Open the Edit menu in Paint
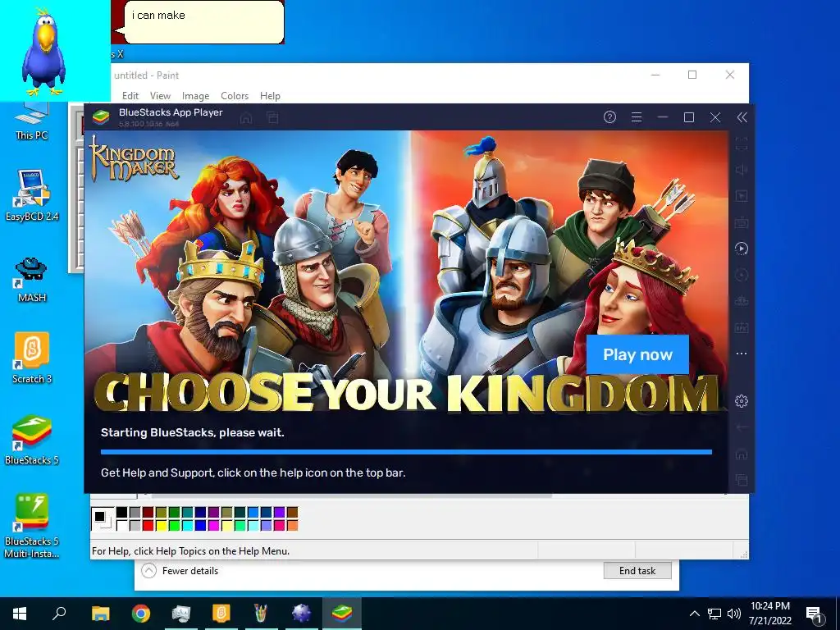The width and height of the screenshot is (840, 630). [x=130, y=96]
